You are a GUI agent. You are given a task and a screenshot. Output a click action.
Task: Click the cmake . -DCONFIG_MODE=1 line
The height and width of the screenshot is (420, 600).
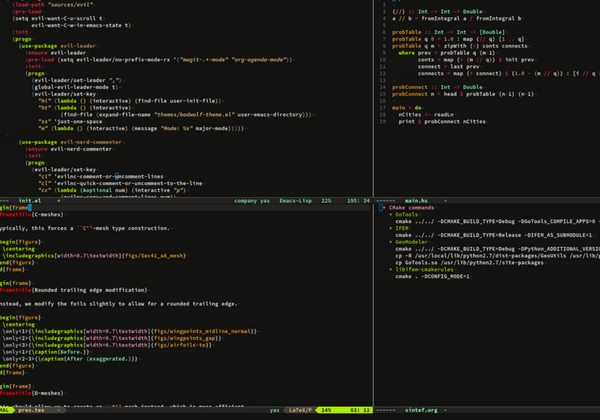[x=432, y=277]
